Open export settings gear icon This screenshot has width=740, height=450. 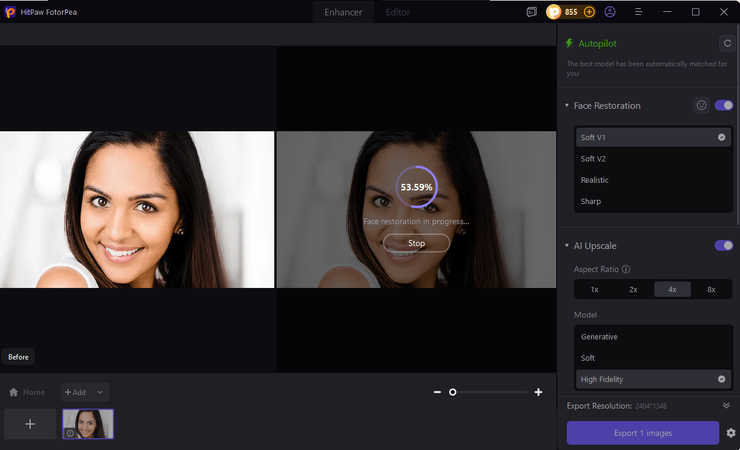(x=731, y=433)
